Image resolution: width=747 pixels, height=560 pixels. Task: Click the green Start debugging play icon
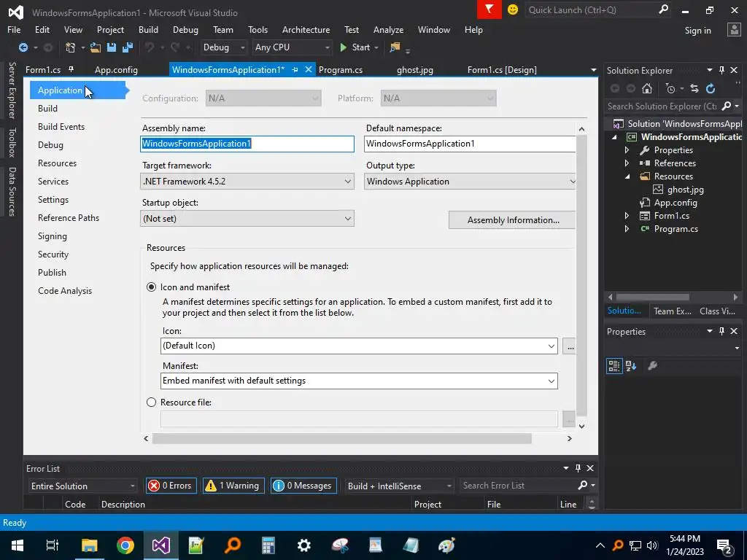coord(343,47)
